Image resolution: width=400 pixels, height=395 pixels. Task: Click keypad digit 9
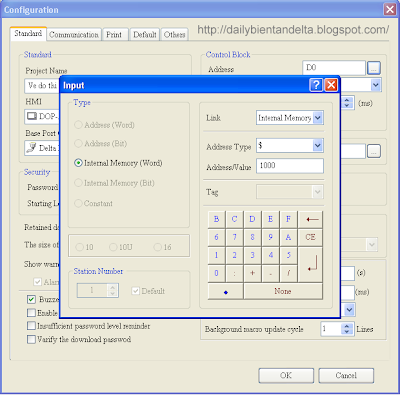[x=270, y=237]
